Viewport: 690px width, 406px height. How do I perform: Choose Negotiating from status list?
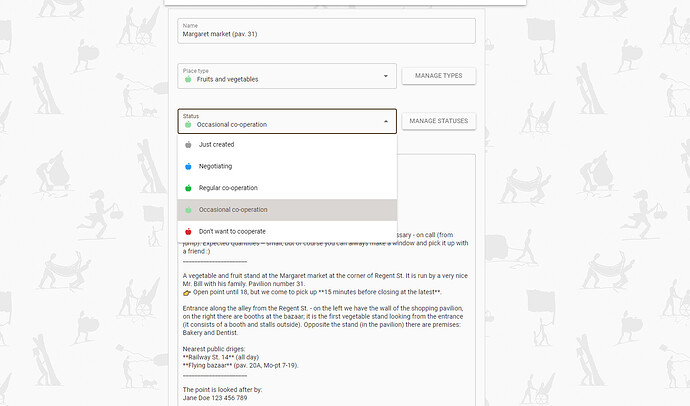click(287, 166)
